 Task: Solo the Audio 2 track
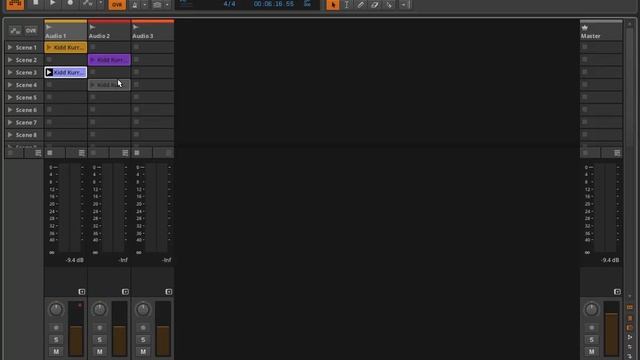(100, 340)
